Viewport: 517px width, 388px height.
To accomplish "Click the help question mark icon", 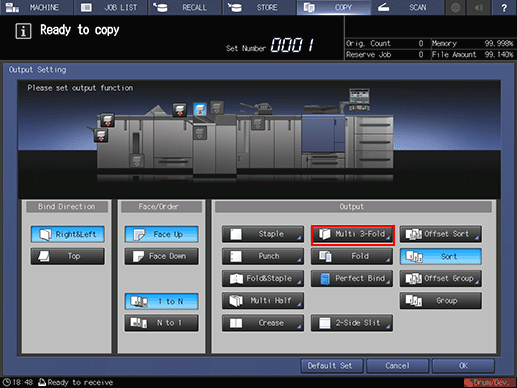I will [x=504, y=7].
